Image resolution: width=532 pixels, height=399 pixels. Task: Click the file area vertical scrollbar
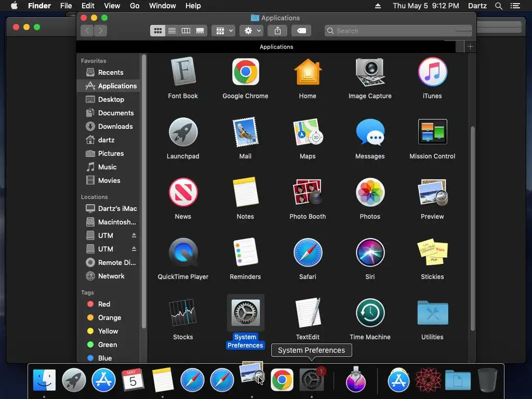tap(473, 229)
